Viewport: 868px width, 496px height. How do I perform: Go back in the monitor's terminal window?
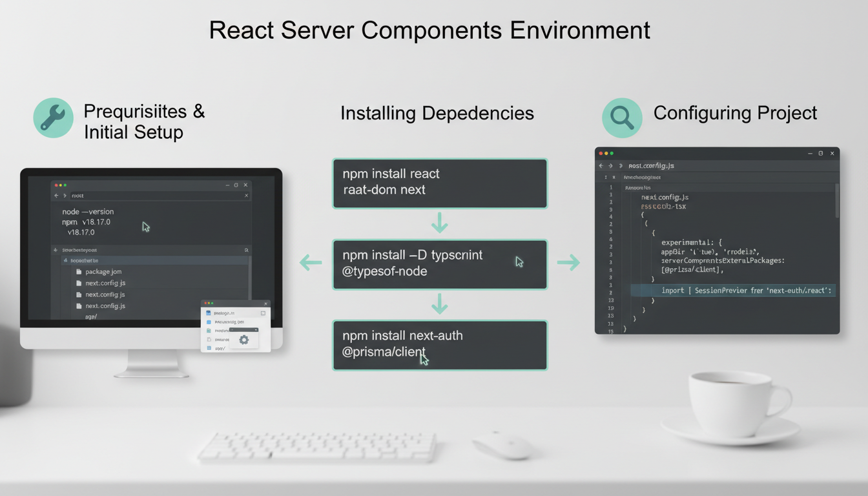(56, 195)
